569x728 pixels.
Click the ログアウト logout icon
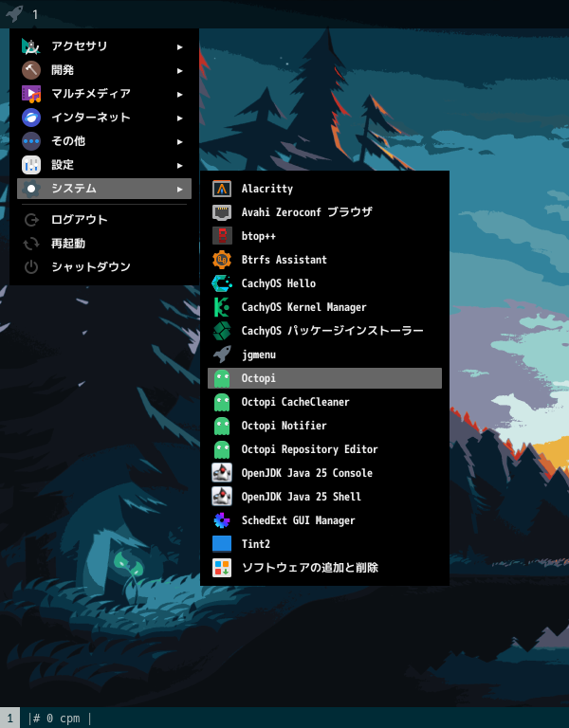(x=31, y=220)
